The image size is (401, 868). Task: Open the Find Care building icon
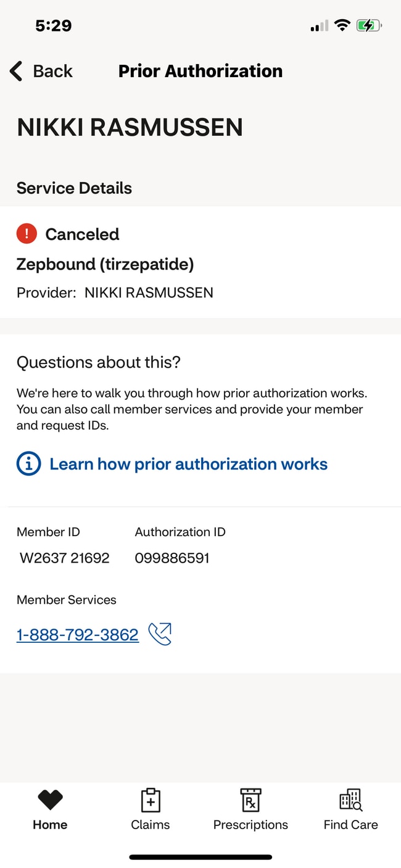[x=351, y=800]
